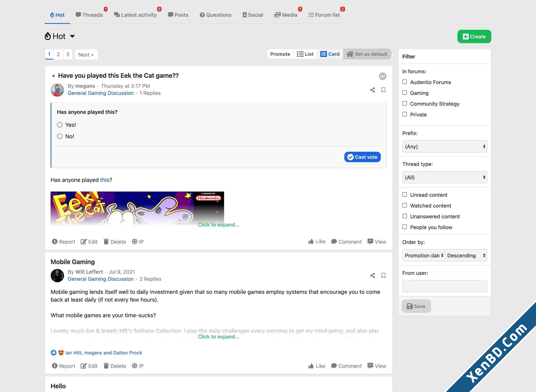
Task: View the Eek the Cat thread
Action: [x=377, y=242]
